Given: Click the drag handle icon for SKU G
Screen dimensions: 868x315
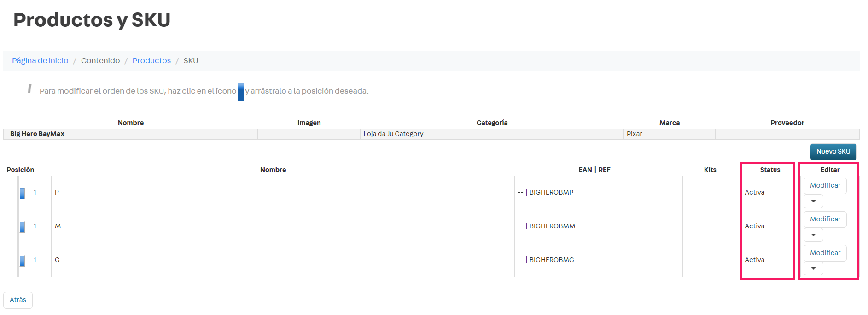Looking at the screenshot, I should (x=22, y=261).
